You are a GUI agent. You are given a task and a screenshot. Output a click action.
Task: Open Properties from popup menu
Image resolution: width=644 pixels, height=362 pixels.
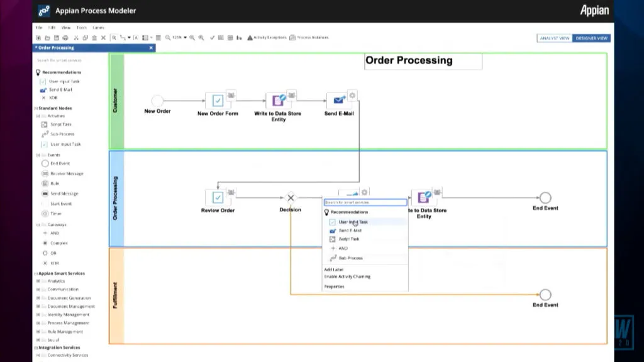[335, 287]
